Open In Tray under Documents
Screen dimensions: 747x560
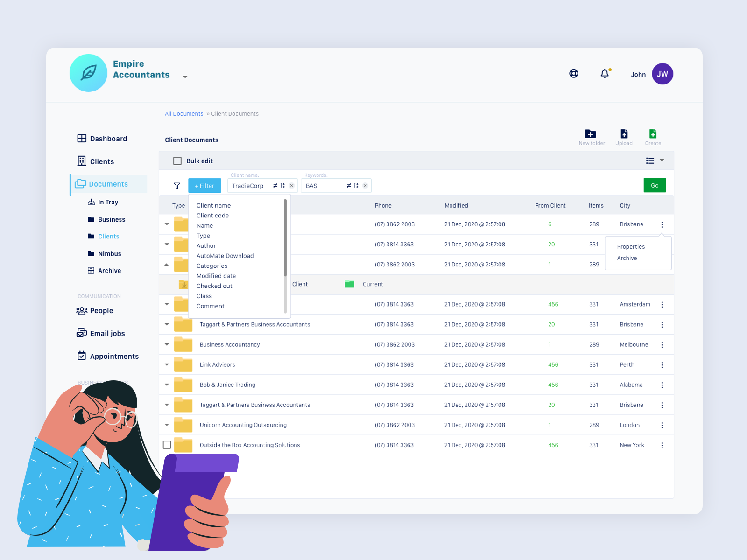(103, 202)
